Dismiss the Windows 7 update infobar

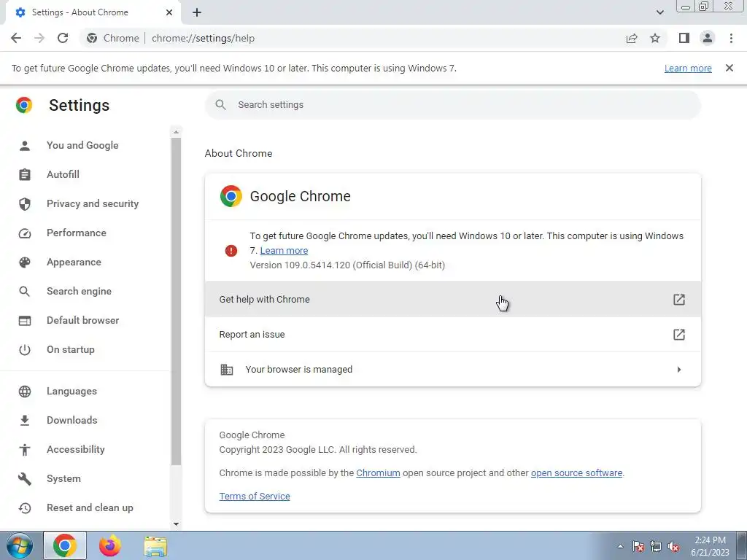coord(729,68)
